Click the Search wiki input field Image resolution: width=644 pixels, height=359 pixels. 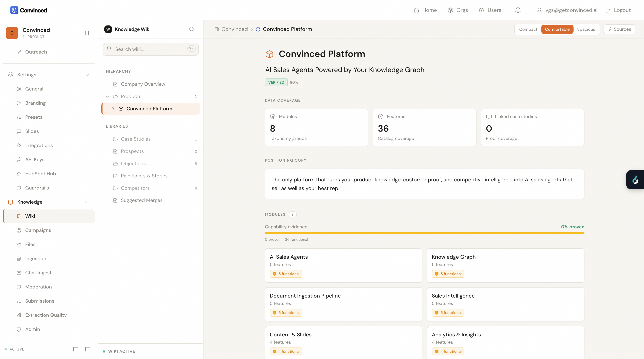[151, 49]
